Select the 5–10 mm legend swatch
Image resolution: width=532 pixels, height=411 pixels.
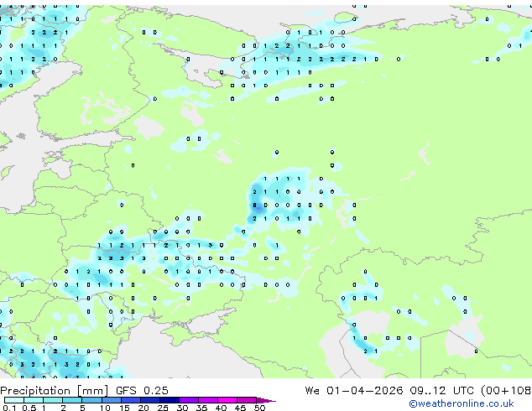point(91,400)
